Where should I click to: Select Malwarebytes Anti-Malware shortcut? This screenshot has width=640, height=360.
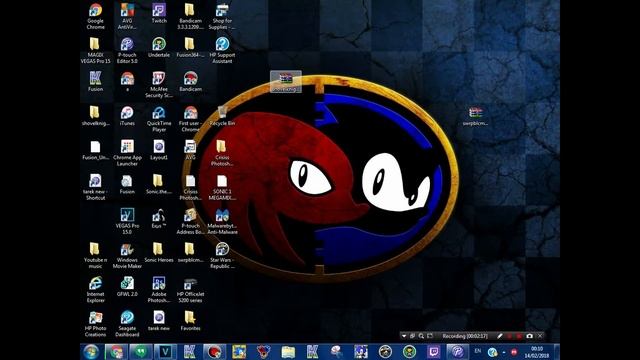pyautogui.click(x=222, y=222)
